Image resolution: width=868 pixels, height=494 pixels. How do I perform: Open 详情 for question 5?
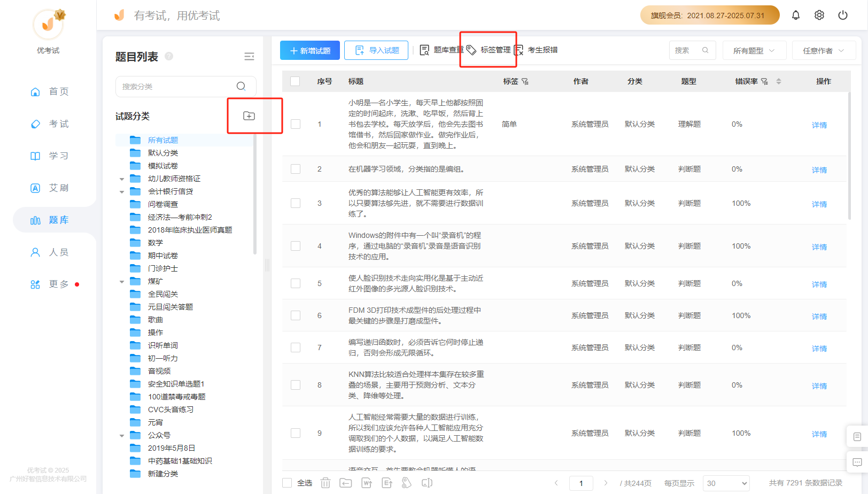click(x=819, y=284)
